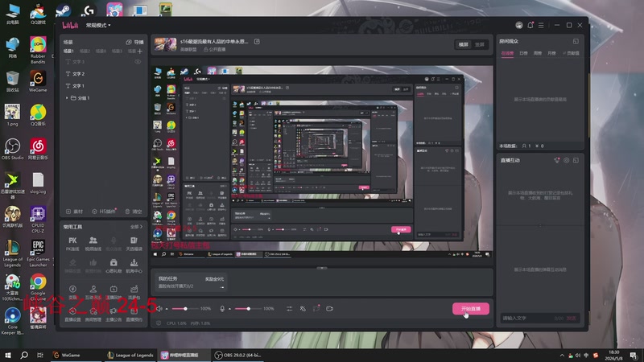Click the 开始直播 start streaming button

tap(471, 309)
